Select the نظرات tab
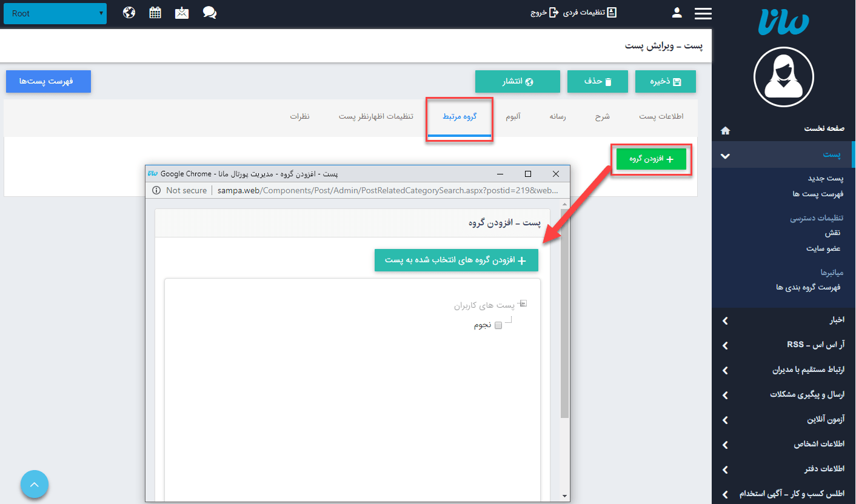 tap(301, 118)
